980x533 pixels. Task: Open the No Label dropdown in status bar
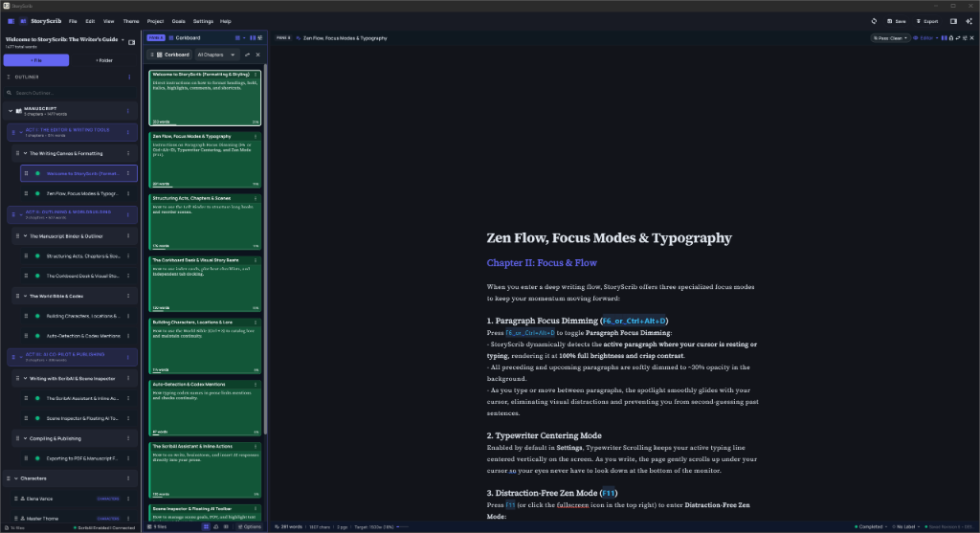[906, 526]
